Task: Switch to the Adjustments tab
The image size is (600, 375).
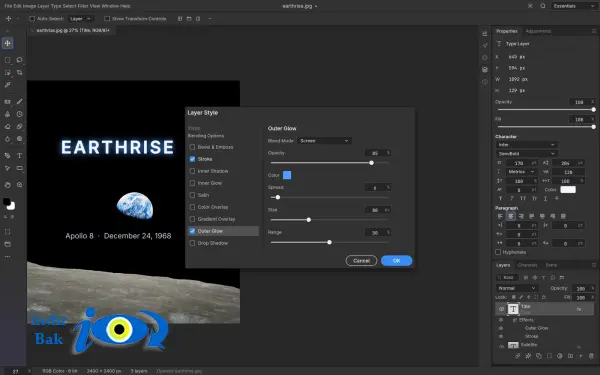Action: tap(538, 31)
